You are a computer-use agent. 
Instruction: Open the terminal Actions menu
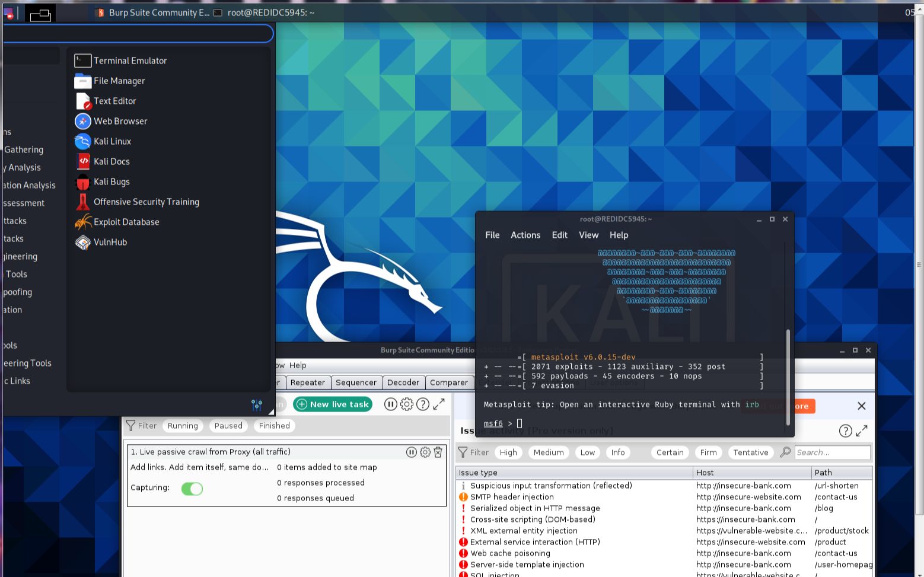[525, 235]
